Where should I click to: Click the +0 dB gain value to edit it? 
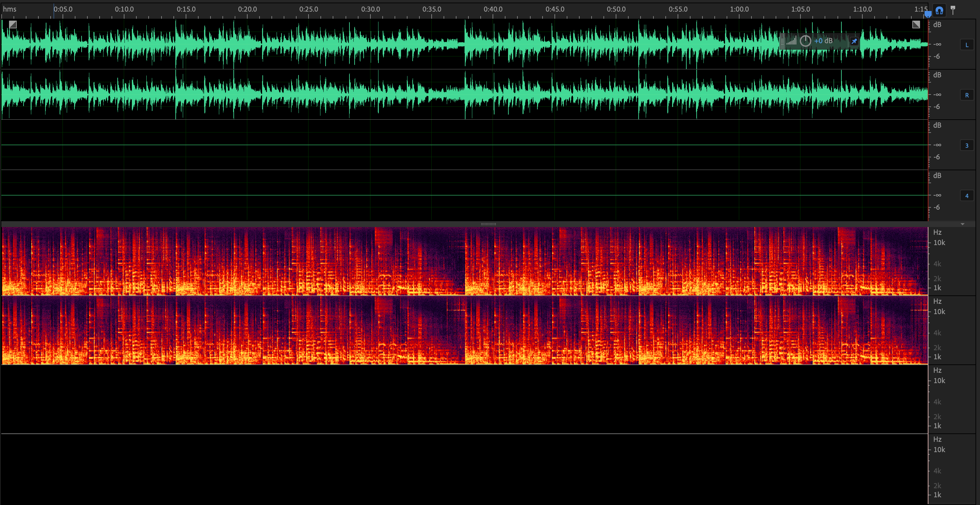[823, 41]
